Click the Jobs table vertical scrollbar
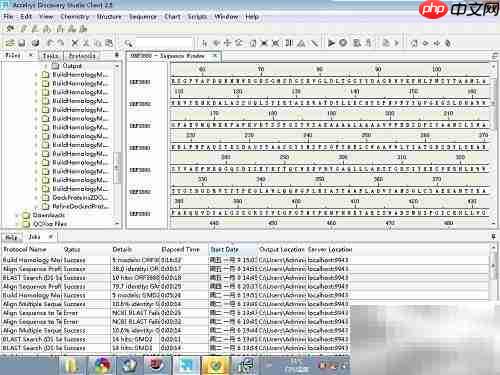Image resolution: width=500 pixels, height=375 pixels. tap(494, 267)
